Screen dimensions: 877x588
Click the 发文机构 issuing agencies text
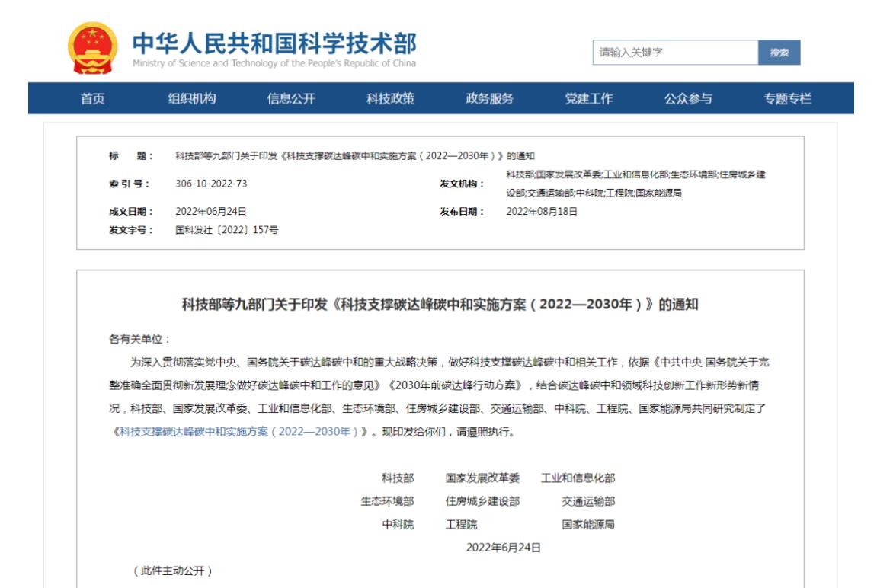(635, 184)
